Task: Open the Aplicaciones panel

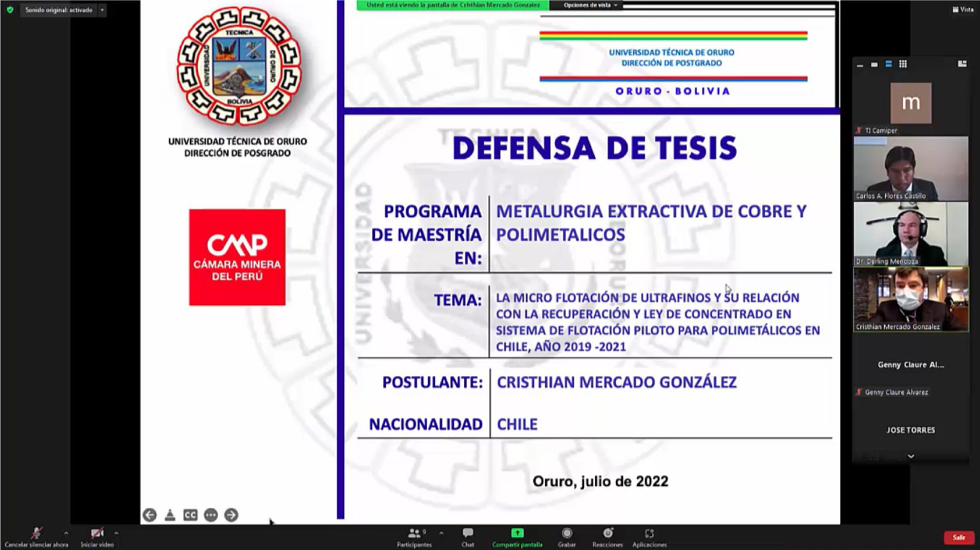Action: point(649,537)
